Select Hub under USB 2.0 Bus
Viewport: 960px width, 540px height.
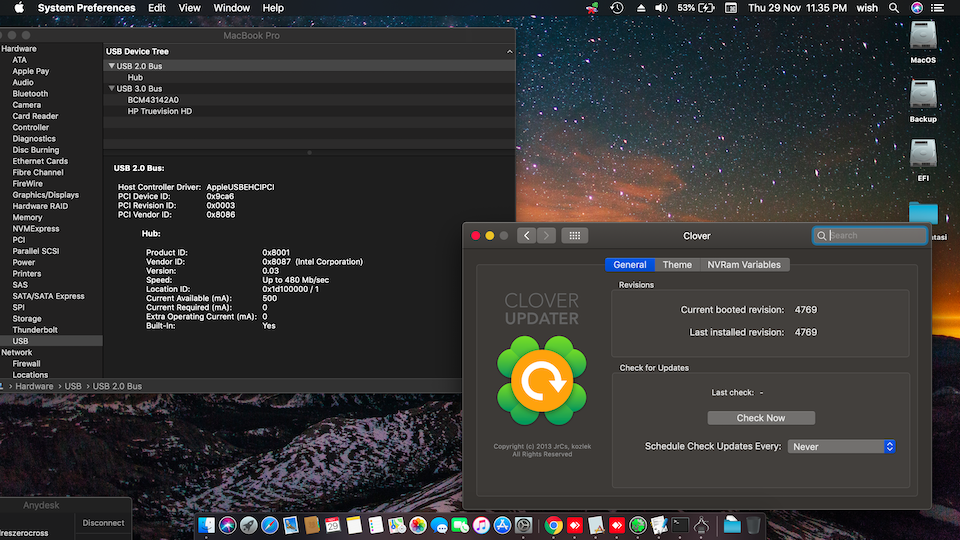[x=135, y=77]
